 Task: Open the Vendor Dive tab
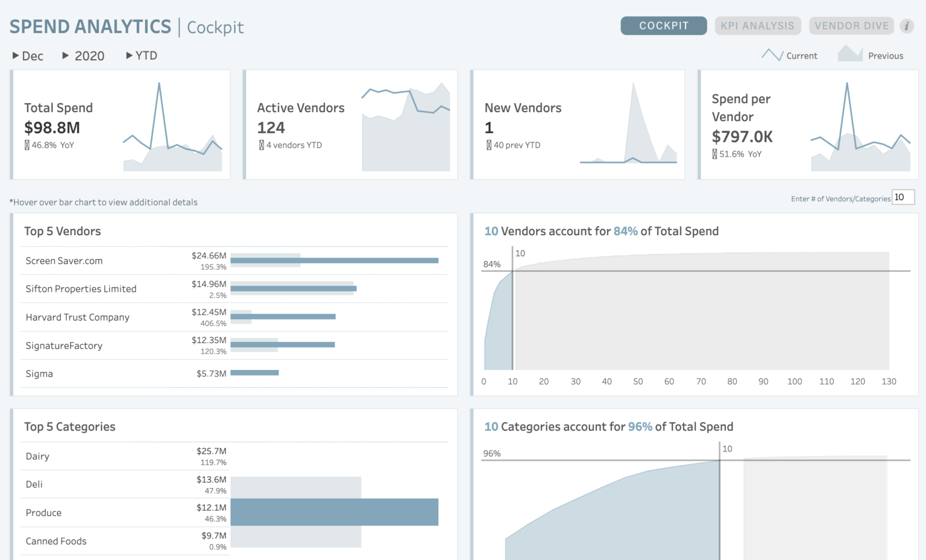(851, 25)
